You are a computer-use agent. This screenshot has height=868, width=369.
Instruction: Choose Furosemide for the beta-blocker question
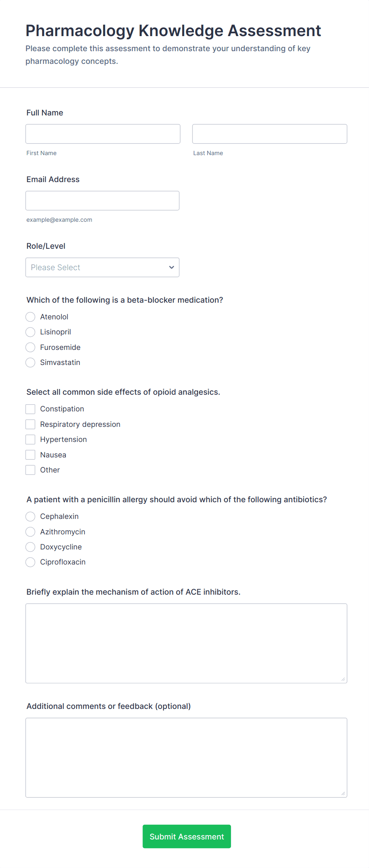coord(30,347)
